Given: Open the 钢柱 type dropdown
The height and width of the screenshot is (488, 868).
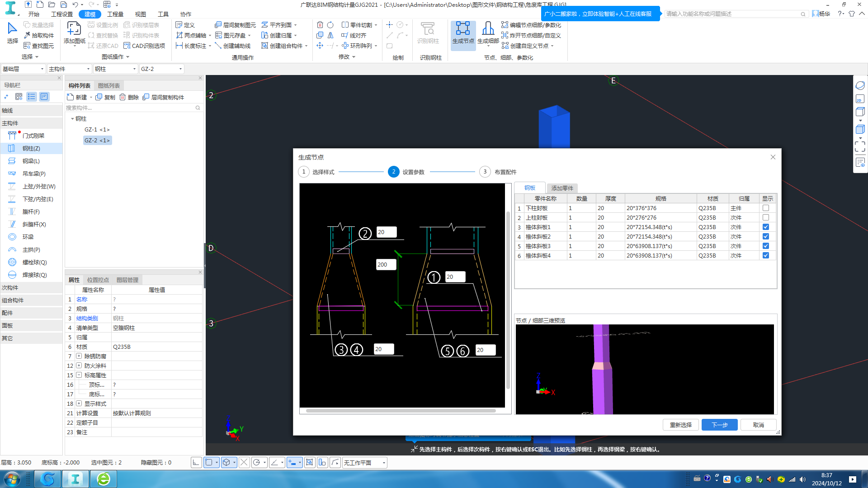Looking at the screenshot, I should pyautogui.click(x=115, y=69).
